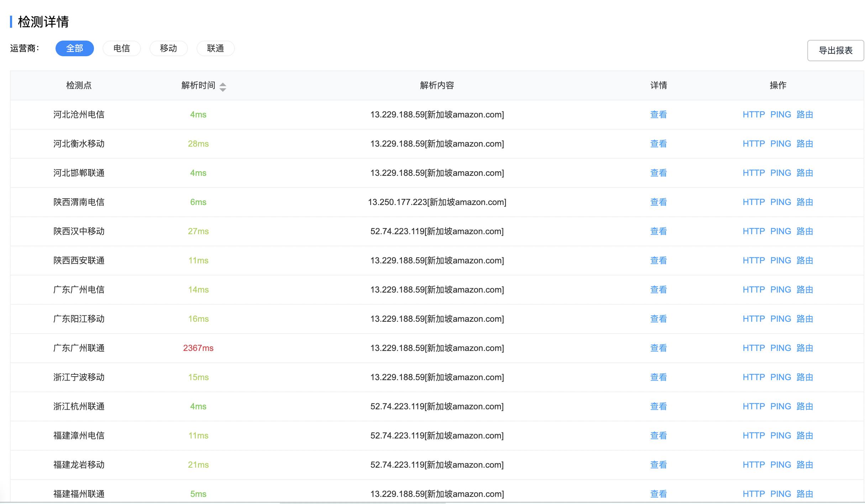Click the 操作 column header
865x504 pixels.
tap(778, 85)
